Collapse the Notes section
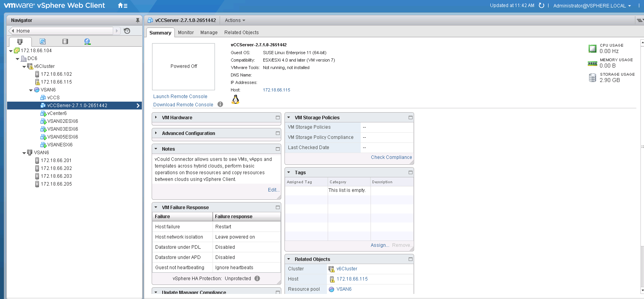The height and width of the screenshot is (299, 644). tap(156, 149)
